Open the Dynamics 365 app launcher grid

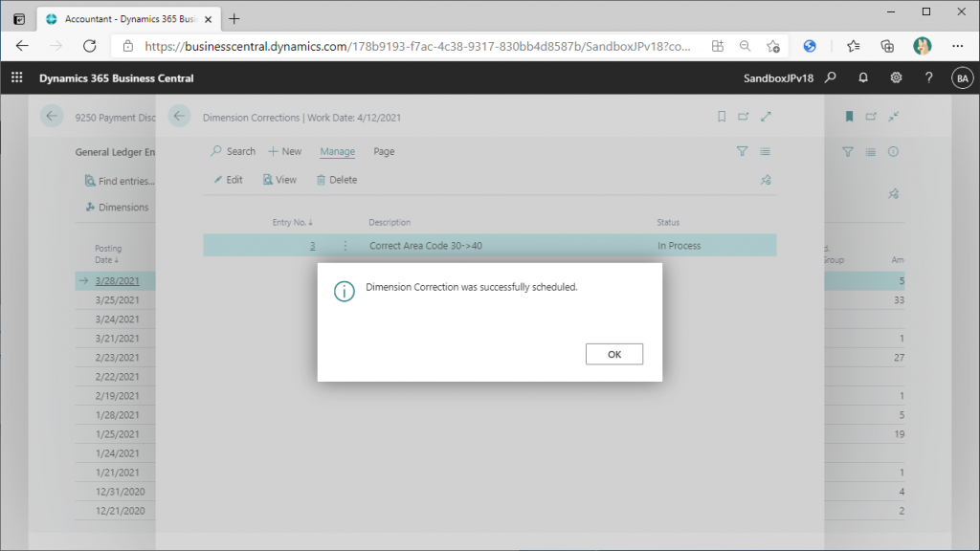click(17, 77)
